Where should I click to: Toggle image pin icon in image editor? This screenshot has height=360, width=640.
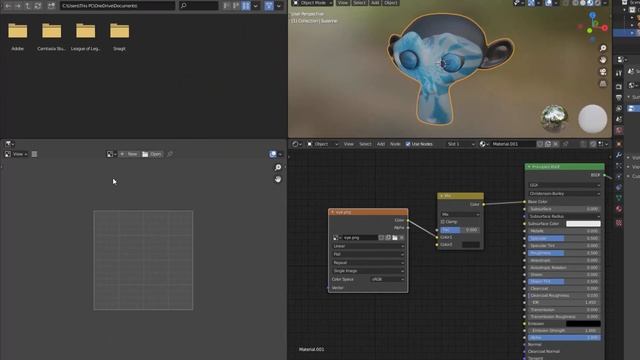point(170,154)
